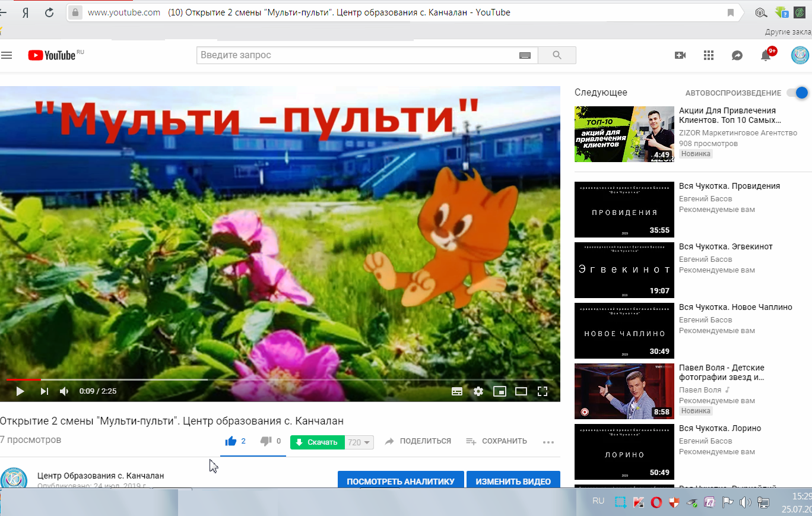The width and height of the screenshot is (812, 516).
Task: Enter fullscreen mode in the player
Action: click(x=542, y=391)
